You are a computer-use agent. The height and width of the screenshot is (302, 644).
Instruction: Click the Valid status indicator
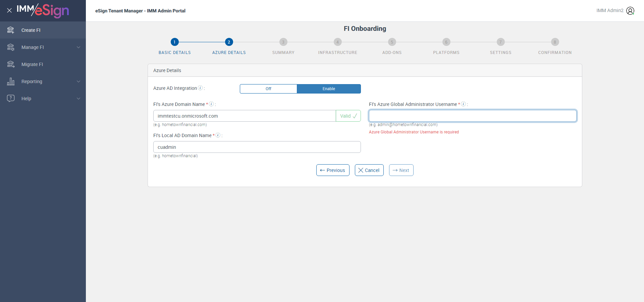(x=348, y=116)
